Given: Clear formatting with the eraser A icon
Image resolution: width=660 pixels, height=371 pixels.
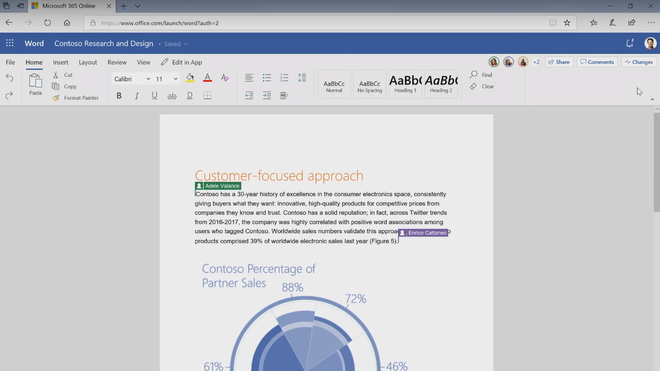Looking at the screenshot, I should (x=225, y=78).
